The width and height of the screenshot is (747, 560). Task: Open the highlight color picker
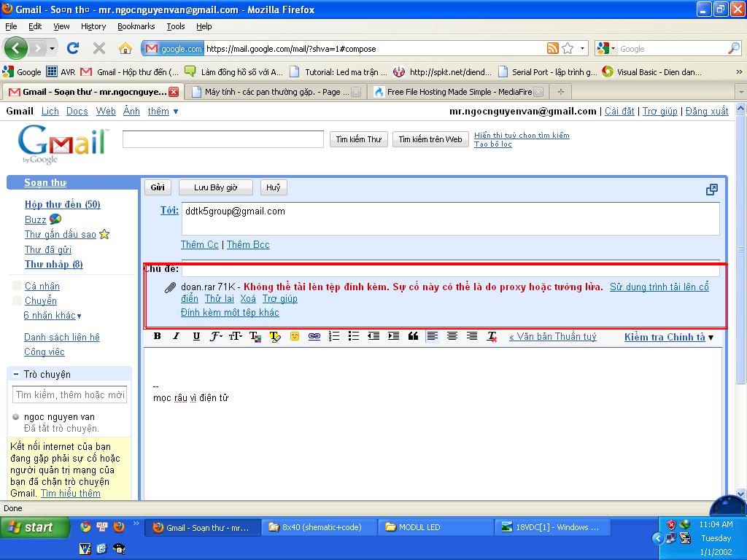coord(275,336)
